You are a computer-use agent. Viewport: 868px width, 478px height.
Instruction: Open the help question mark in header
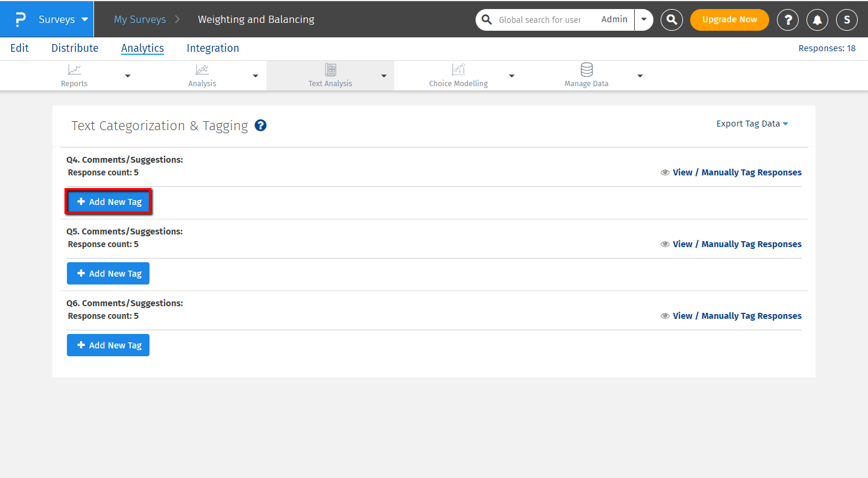tap(788, 20)
